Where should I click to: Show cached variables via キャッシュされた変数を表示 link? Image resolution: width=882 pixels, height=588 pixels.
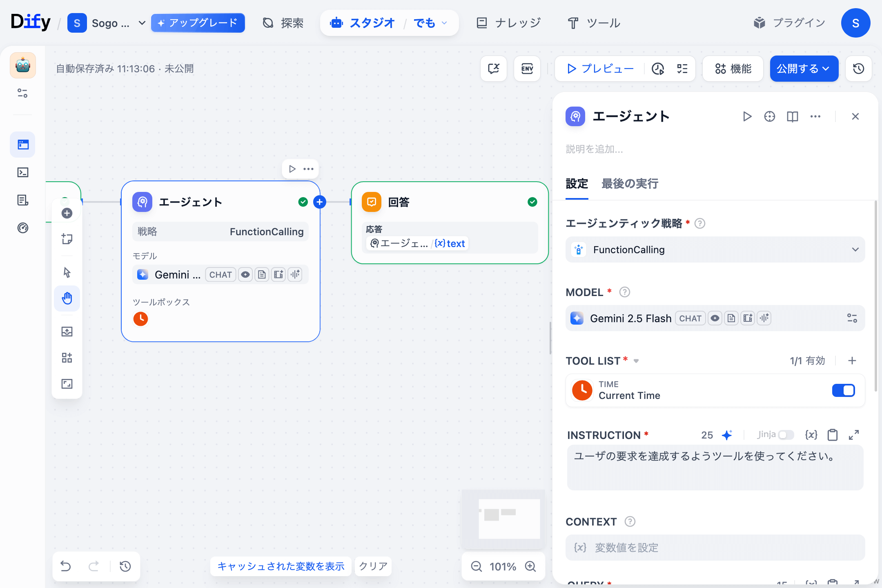tap(281, 566)
